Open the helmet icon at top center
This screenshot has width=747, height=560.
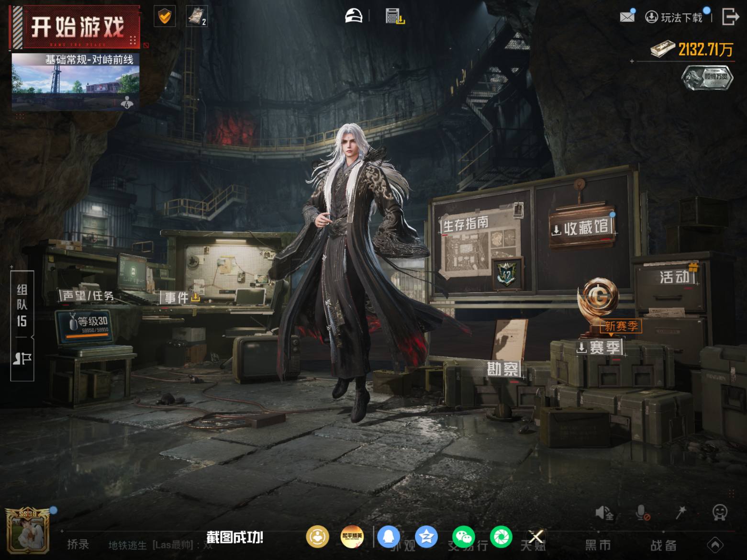pos(354,16)
